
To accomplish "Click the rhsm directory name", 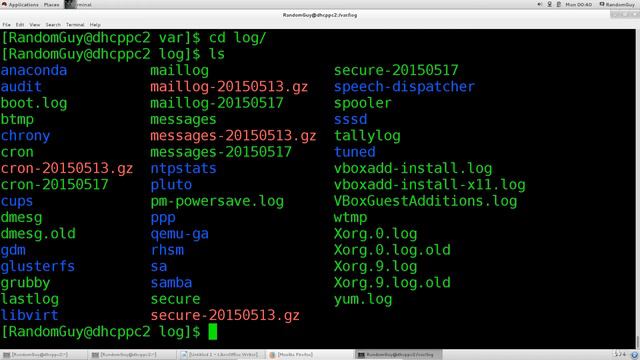I will coord(167,250).
